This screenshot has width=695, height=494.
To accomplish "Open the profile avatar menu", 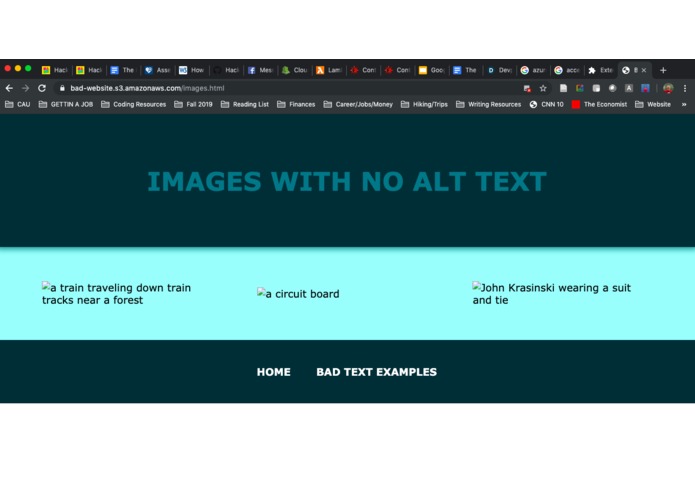I will tap(668, 88).
